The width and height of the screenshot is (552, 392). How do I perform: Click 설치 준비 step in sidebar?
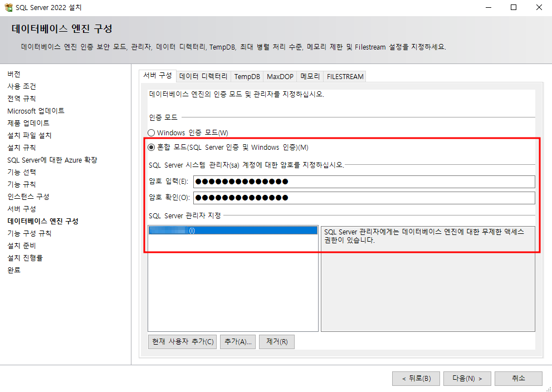(22, 246)
